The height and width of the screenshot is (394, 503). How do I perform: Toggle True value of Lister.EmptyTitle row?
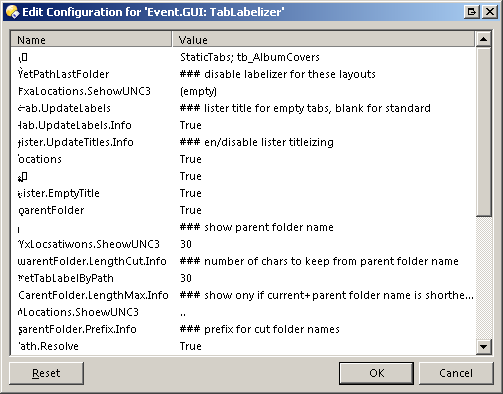(191, 193)
